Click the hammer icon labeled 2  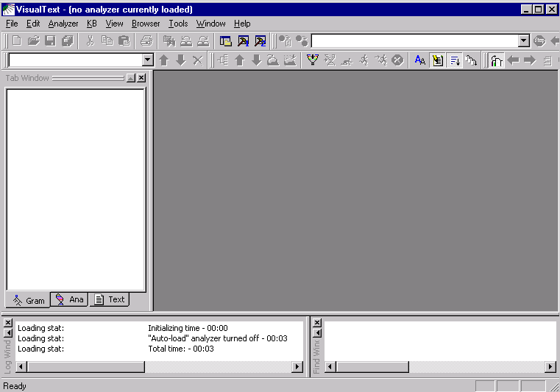pyautogui.click(x=260, y=41)
